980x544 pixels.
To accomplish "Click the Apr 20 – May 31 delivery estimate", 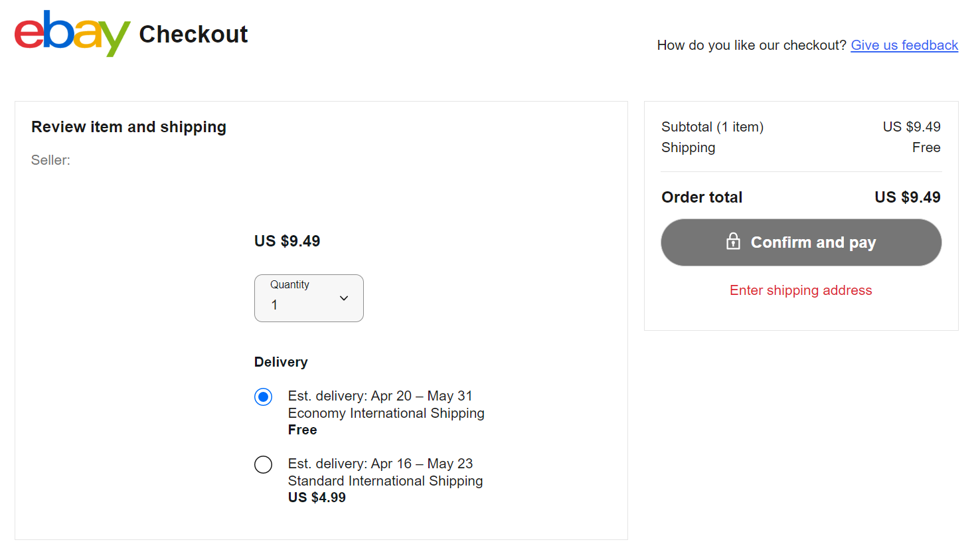I will coord(380,396).
